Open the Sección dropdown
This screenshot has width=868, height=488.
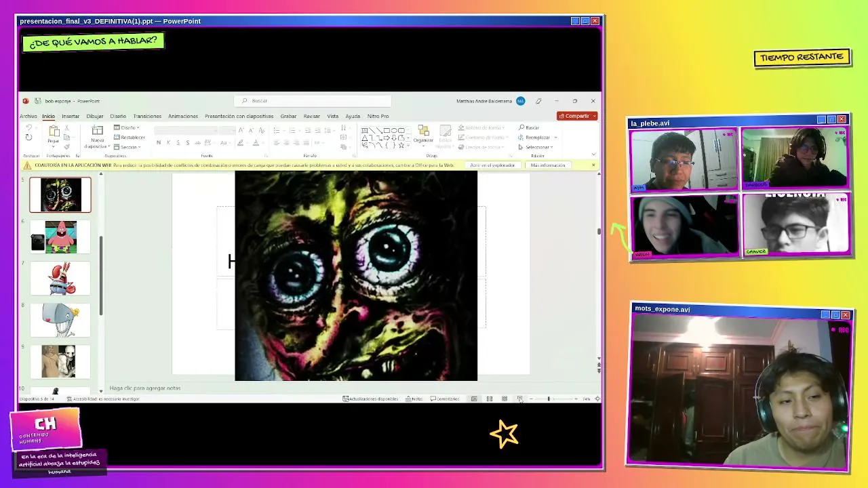coord(127,146)
